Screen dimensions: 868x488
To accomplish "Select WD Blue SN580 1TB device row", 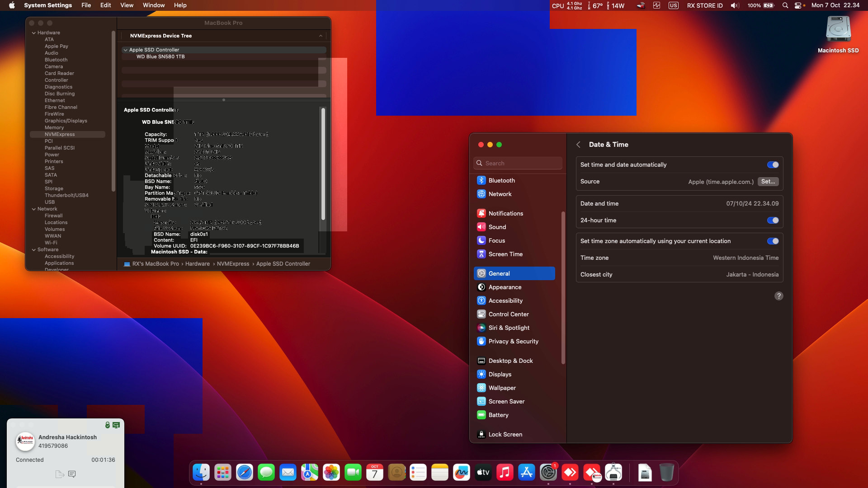I will (x=224, y=56).
